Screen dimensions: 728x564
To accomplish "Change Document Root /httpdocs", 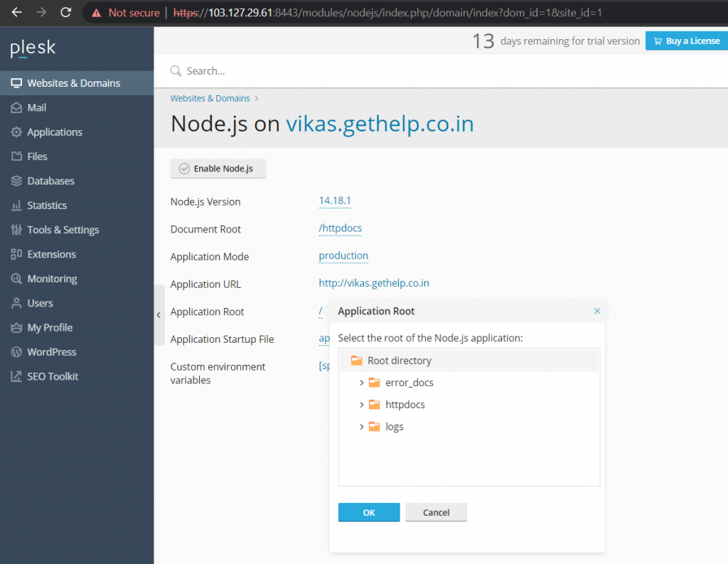I will coord(341,228).
